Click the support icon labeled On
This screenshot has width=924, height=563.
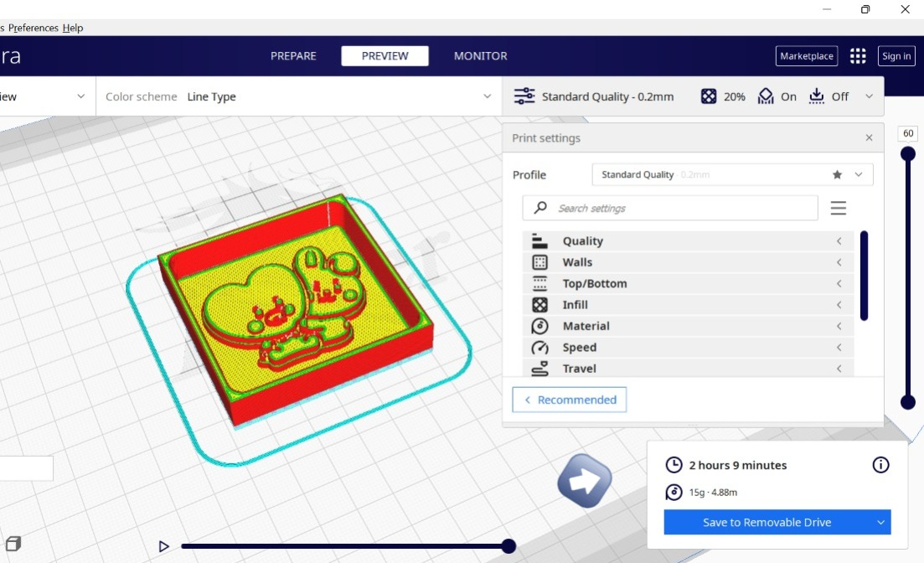(x=766, y=96)
